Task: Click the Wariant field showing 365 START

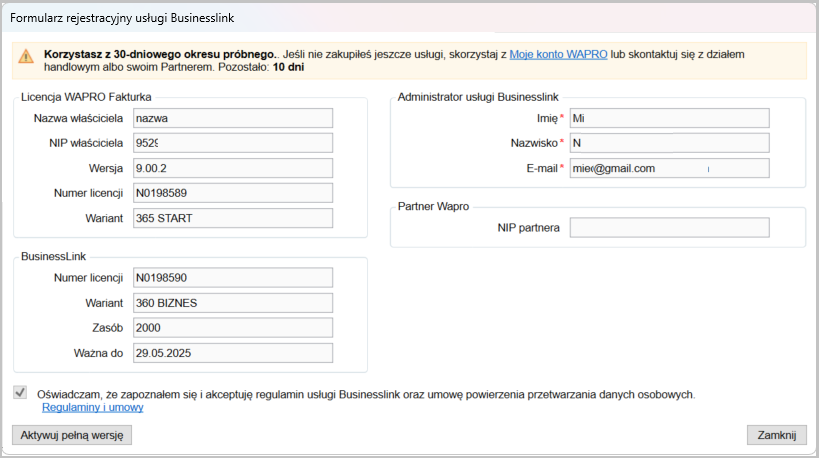Action: (231, 218)
